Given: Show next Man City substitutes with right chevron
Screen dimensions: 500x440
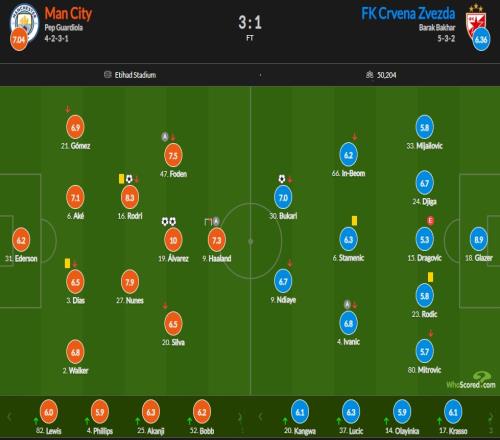Looking at the screenshot, I should [240, 417].
